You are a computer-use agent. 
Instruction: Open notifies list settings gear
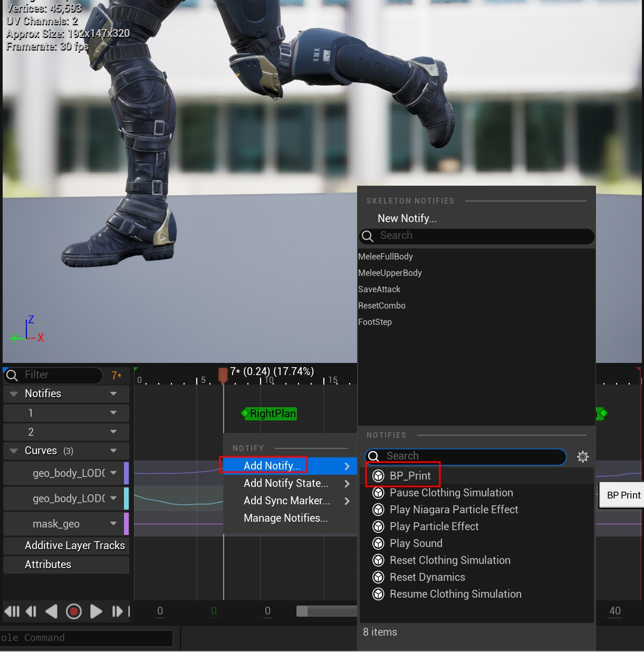pyautogui.click(x=583, y=457)
